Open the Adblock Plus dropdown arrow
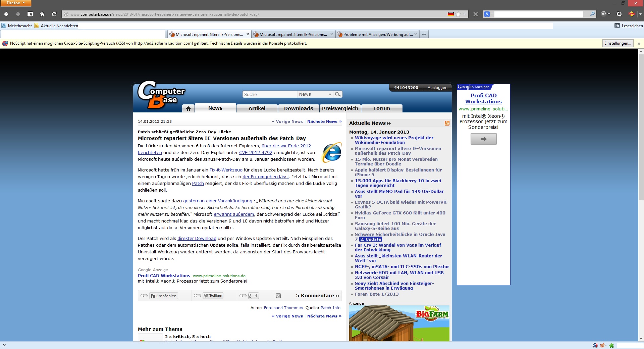 tap(609, 14)
